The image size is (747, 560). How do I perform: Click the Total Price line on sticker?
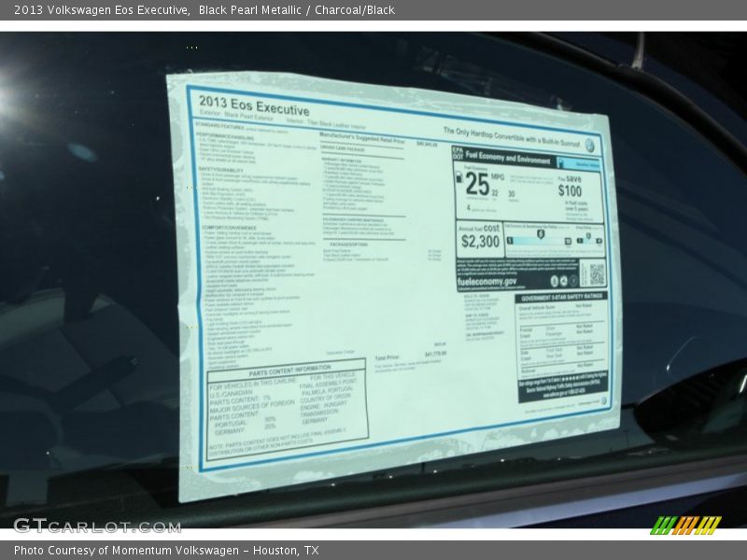(411, 357)
